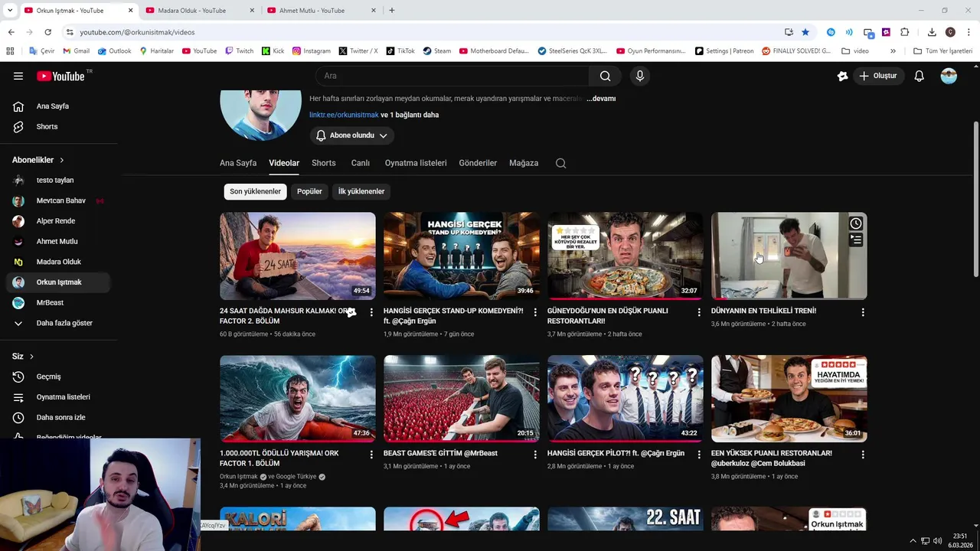Open Chrome downloads icon
Viewport: 980px width, 551px height.
point(932,32)
